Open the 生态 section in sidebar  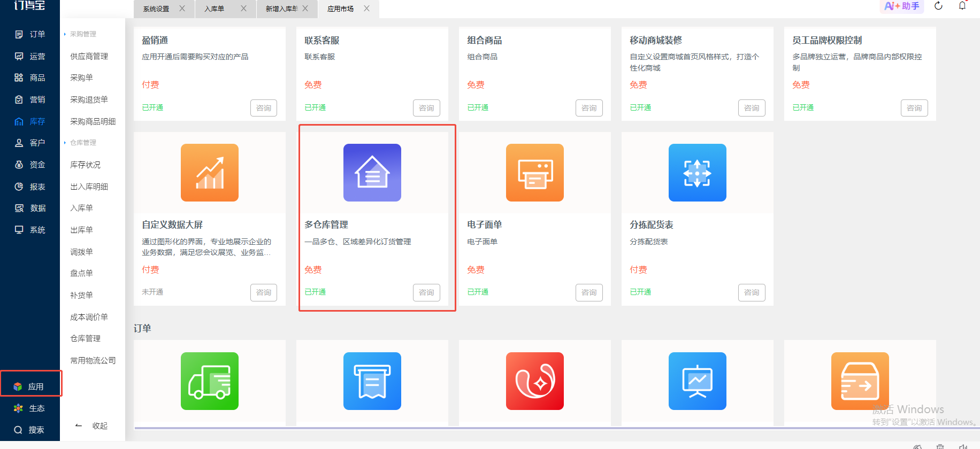(30, 408)
